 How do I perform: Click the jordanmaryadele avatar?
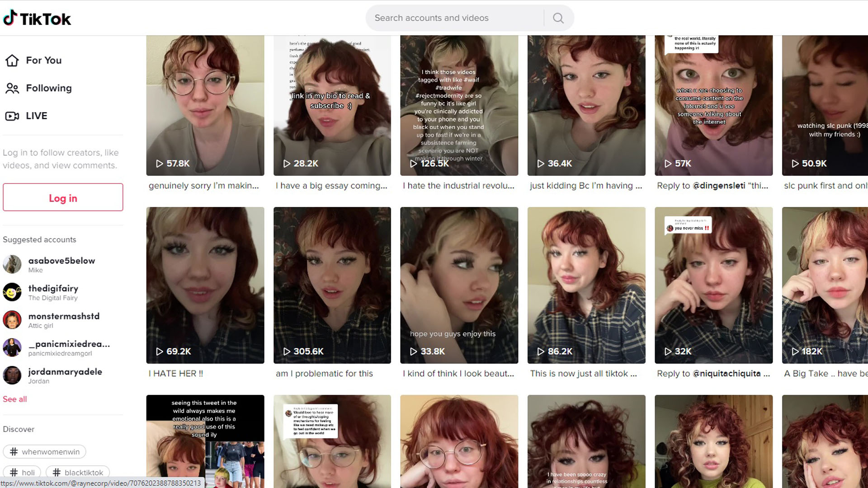pos(12,375)
